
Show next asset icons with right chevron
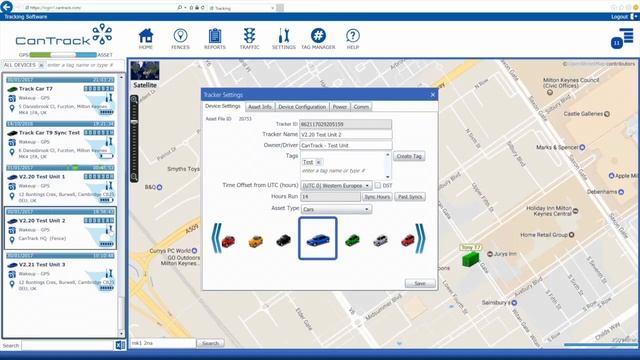[420, 238]
